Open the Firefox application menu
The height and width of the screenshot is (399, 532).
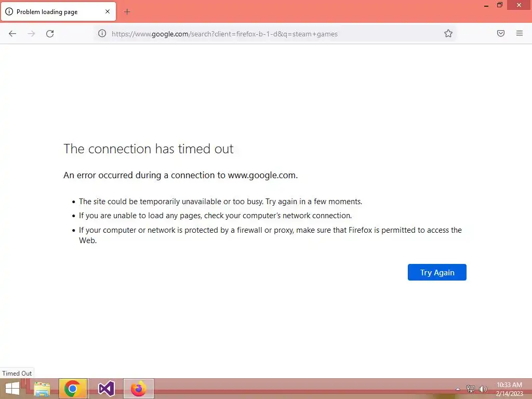[x=520, y=33]
